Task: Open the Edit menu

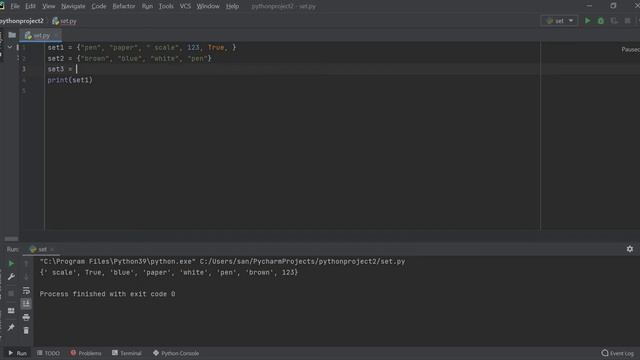Action: 30,6
